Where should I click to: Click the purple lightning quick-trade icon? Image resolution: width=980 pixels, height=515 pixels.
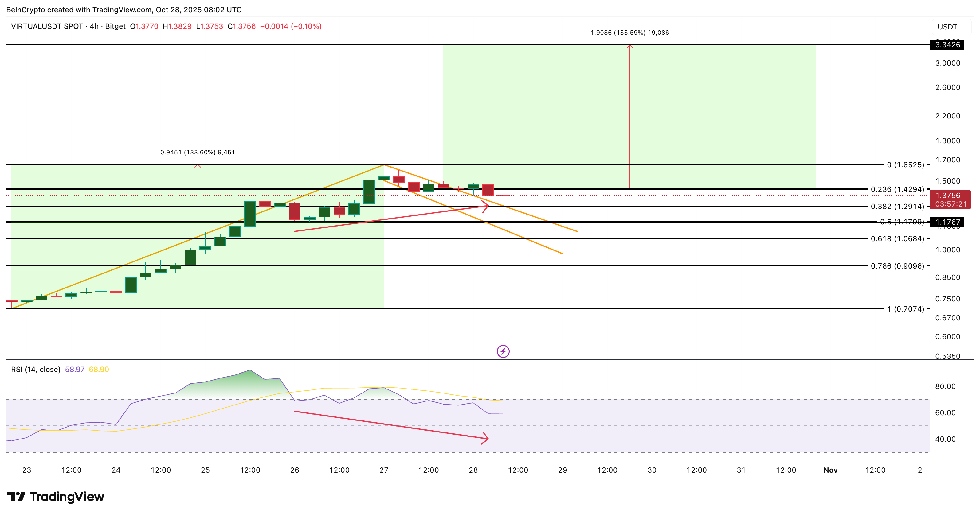(x=503, y=351)
